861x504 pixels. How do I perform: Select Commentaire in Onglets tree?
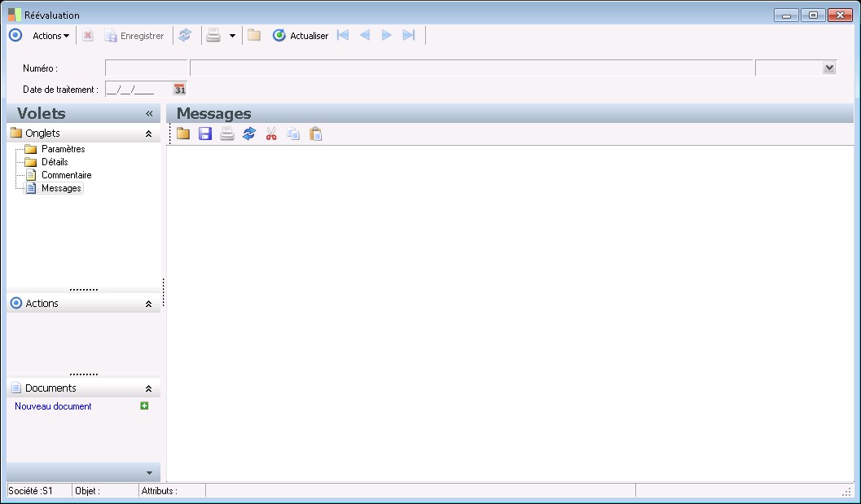[67, 175]
